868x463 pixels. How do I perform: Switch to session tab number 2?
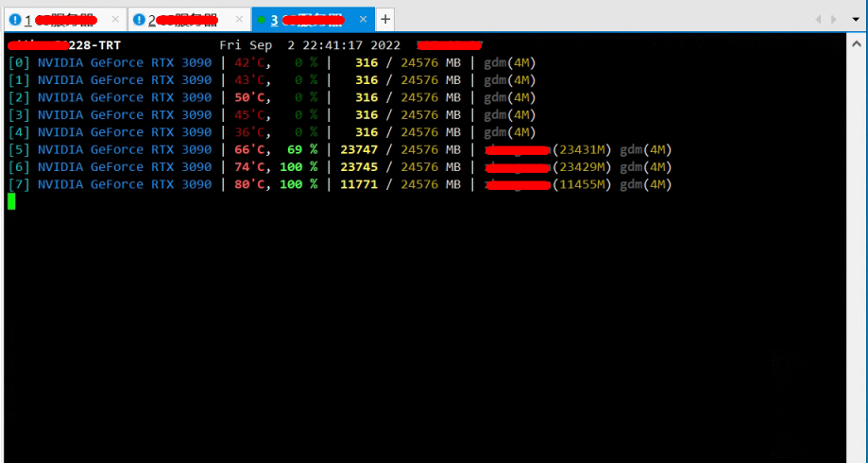[x=189, y=20]
